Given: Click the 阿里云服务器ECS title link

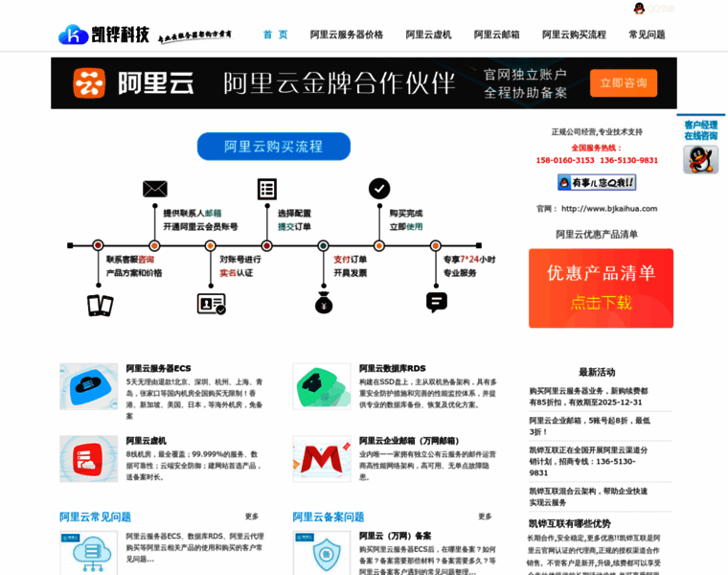Looking at the screenshot, I should [x=158, y=368].
